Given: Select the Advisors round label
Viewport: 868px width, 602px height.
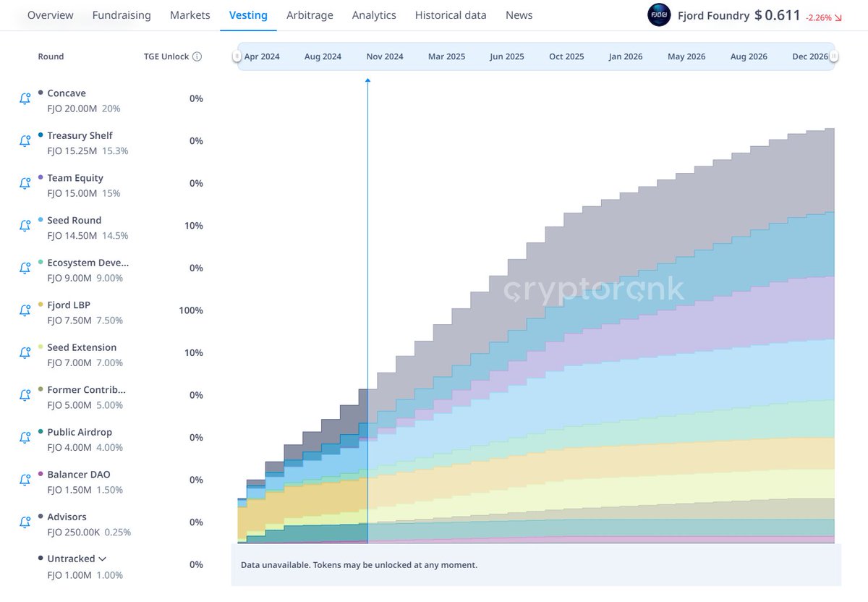Looking at the screenshot, I should pos(67,517).
